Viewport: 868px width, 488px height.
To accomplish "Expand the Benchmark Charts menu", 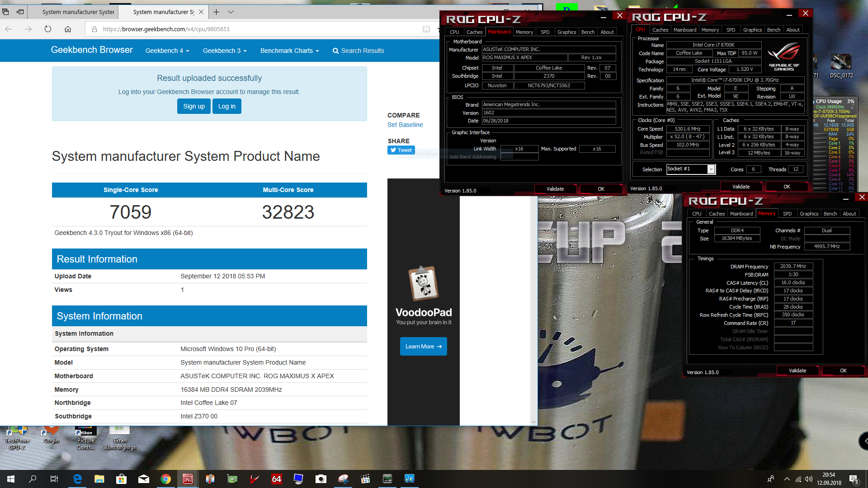I will 290,51.
